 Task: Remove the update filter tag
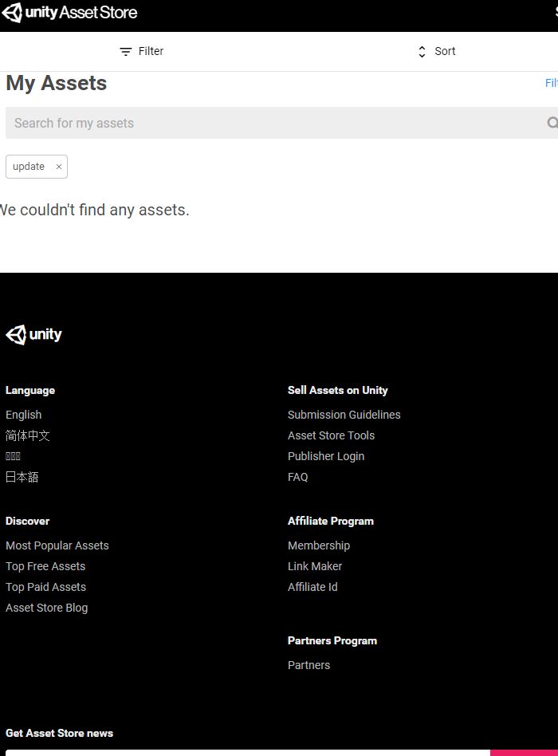point(59,167)
